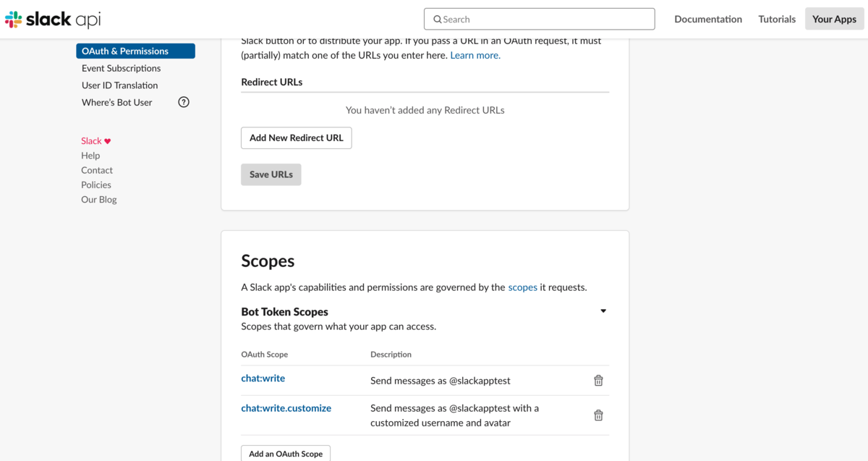
Task: Open the Contact link in sidebar
Action: (97, 170)
